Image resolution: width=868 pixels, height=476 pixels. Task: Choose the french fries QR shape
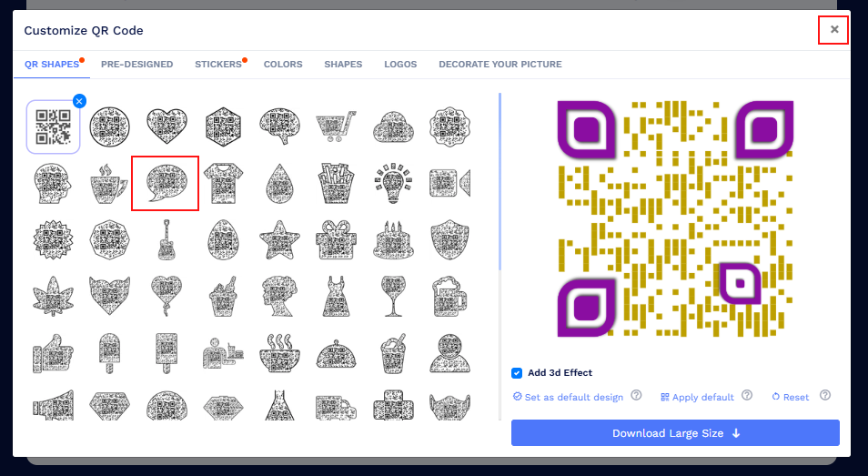[x=337, y=183]
